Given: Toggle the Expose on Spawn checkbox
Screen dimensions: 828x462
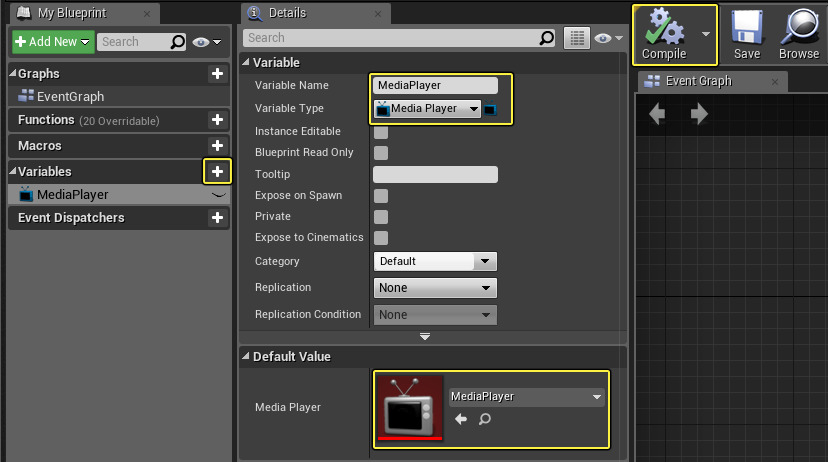Looking at the screenshot, I should click(381, 196).
